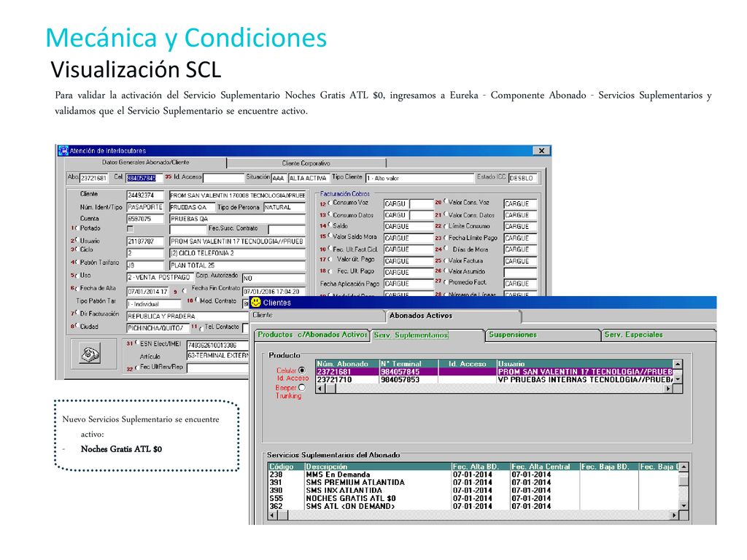Viewport: 747px width, 560px height.
Task: Select product row 23721681
Action: tap(494, 371)
